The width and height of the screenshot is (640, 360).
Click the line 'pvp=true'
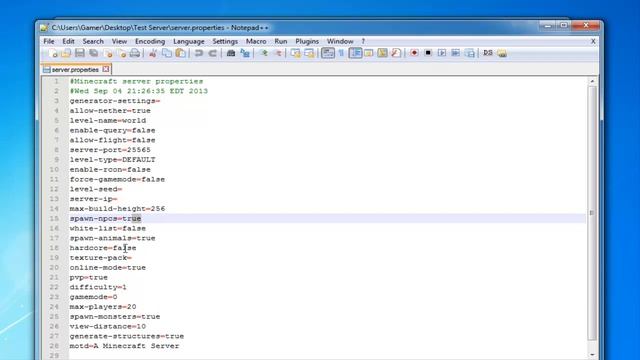tap(89, 278)
